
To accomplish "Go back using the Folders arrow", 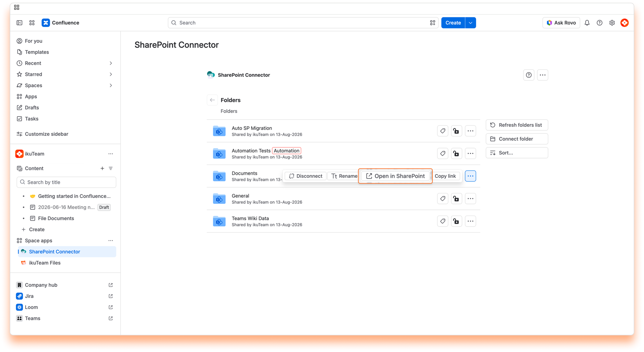I will [212, 100].
